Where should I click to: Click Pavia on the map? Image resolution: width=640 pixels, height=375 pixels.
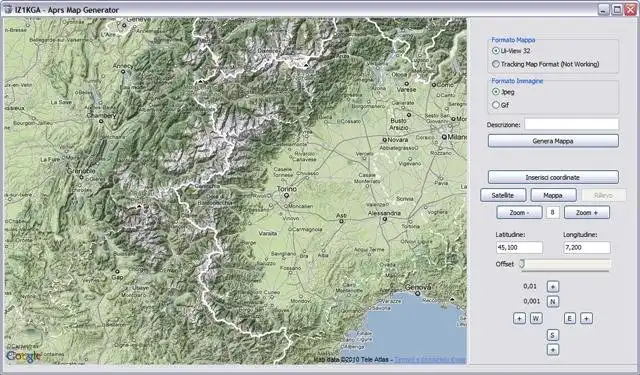coord(441,183)
